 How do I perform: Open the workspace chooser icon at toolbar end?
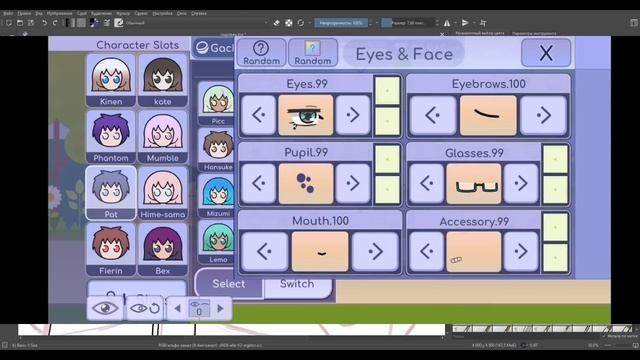(634, 23)
